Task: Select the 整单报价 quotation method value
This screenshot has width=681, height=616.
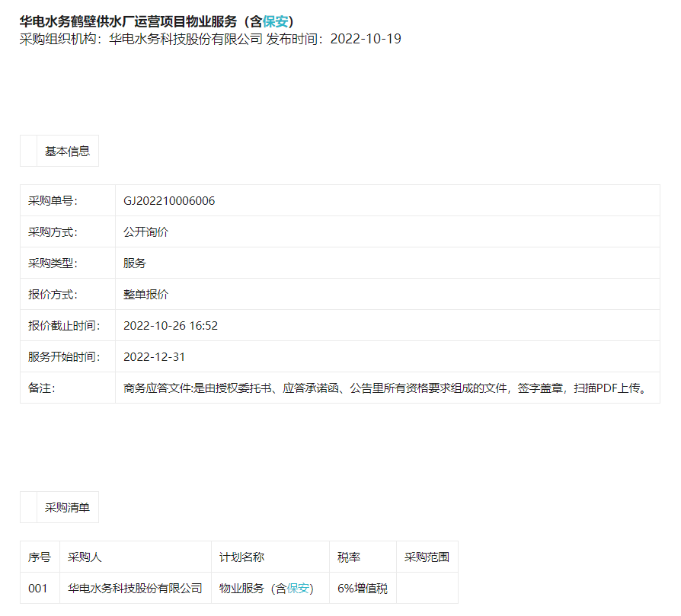Action: [145, 295]
